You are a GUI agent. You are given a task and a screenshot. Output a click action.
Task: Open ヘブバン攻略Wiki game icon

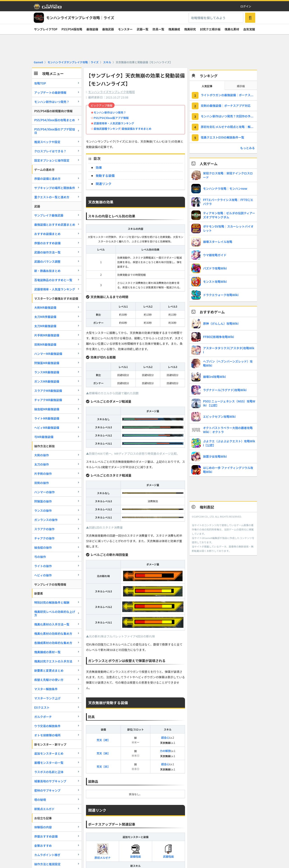(x=196, y=363)
